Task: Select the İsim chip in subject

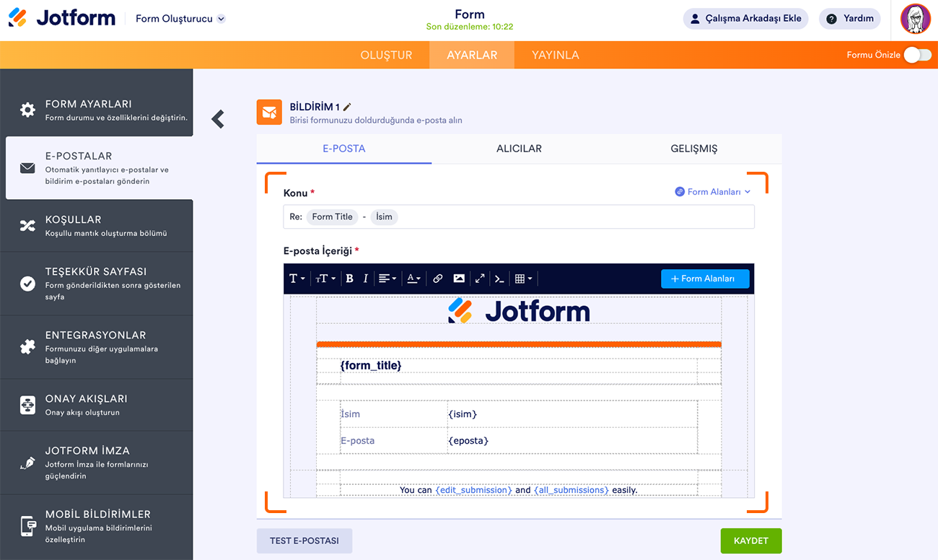Action: 384,216
